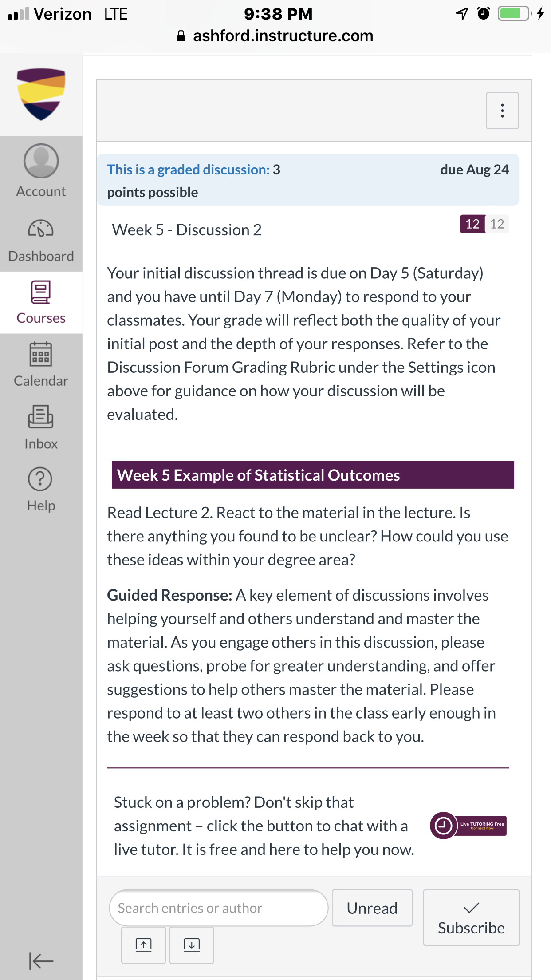
Task: Toggle the Subscribe button
Action: click(x=471, y=917)
